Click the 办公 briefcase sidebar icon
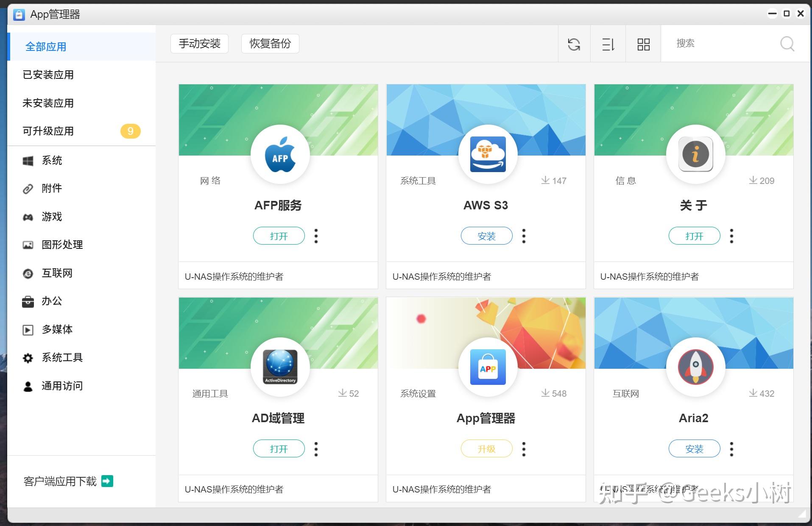 pyautogui.click(x=28, y=301)
